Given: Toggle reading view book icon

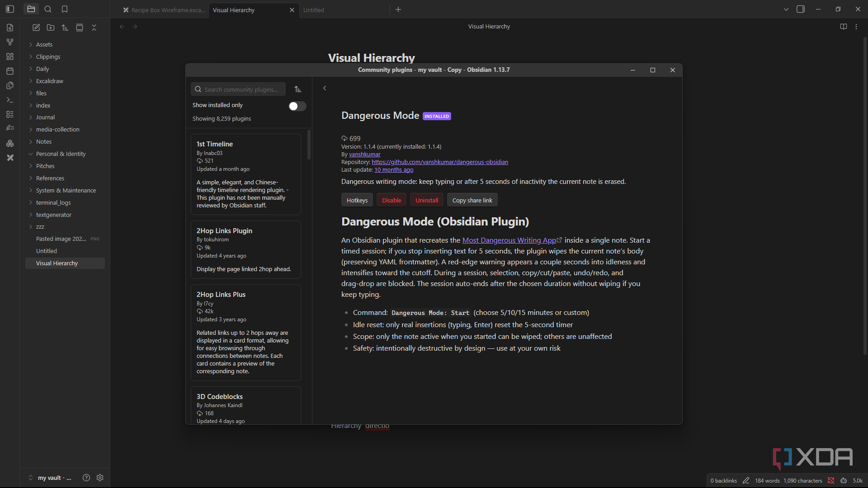Looking at the screenshot, I should point(843,27).
